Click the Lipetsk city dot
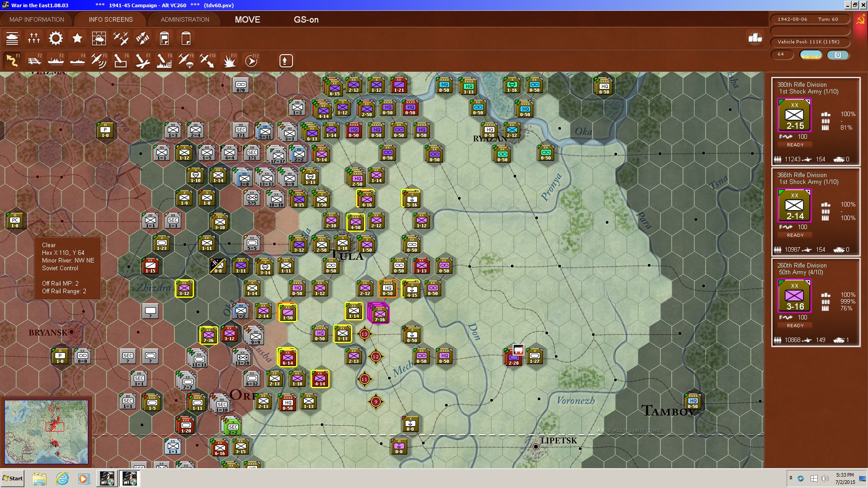The width and height of the screenshot is (868, 488). (x=536, y=446)
